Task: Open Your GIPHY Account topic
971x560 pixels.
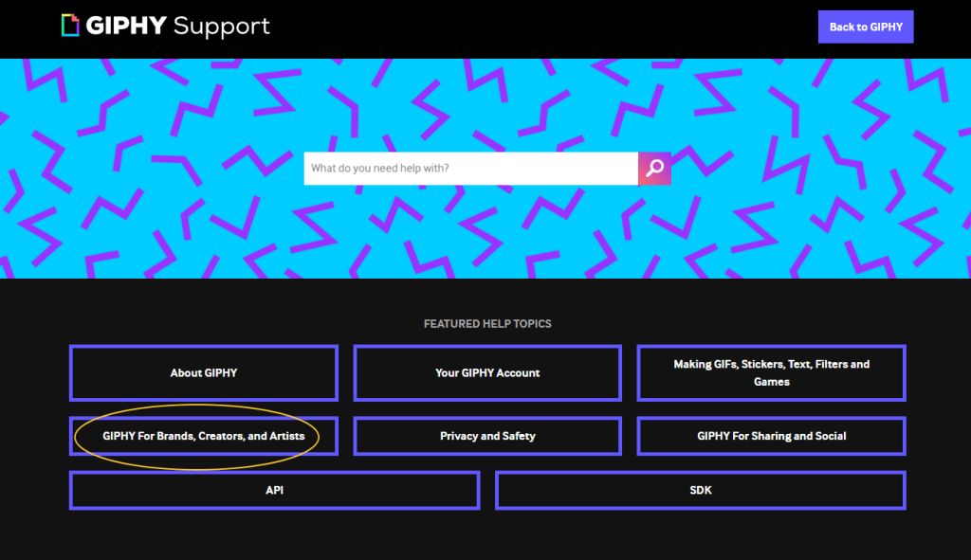Action: (487, 373)
